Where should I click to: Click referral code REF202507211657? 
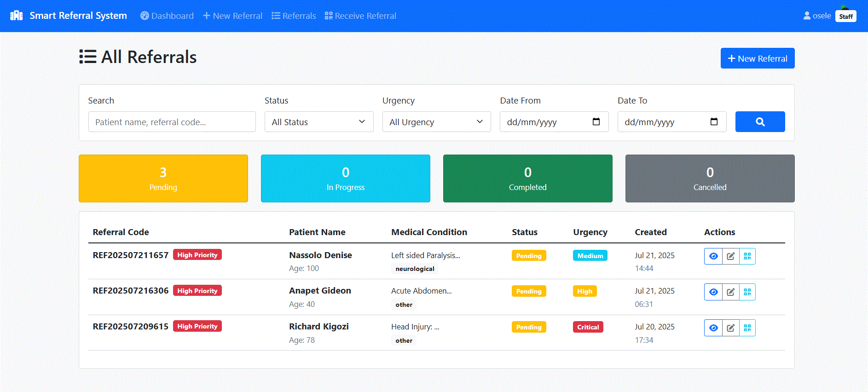click(131, 255)
